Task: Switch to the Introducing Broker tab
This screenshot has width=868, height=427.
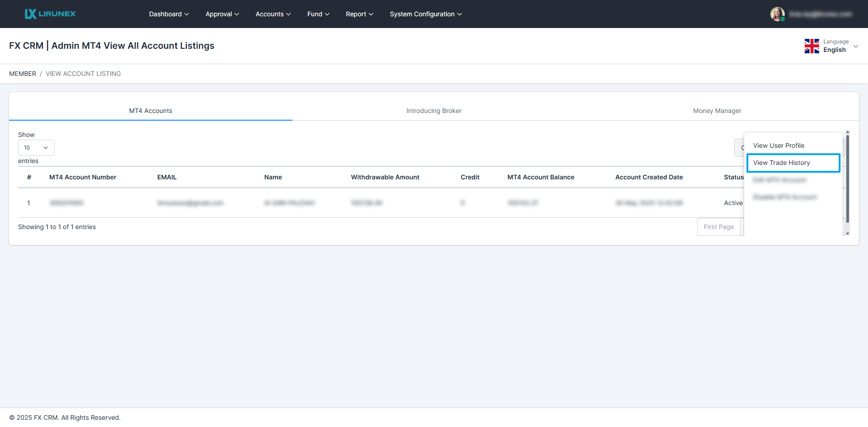Action: tap(434, 111)
